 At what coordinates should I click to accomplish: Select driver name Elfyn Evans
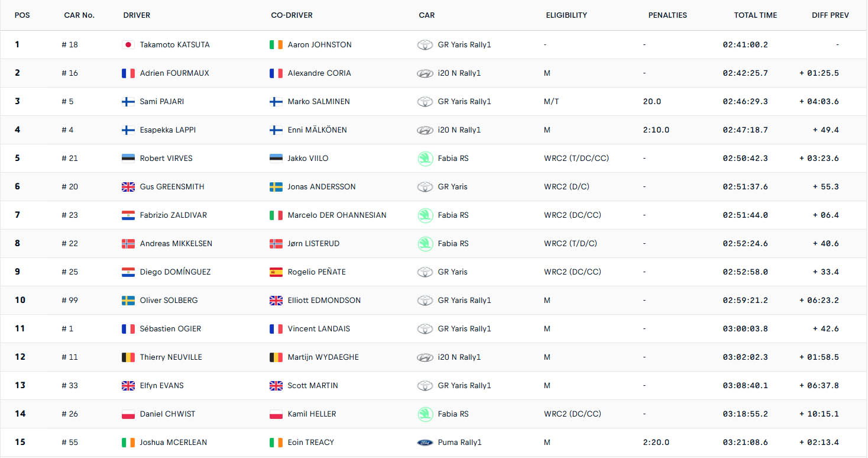coord(161,386)
